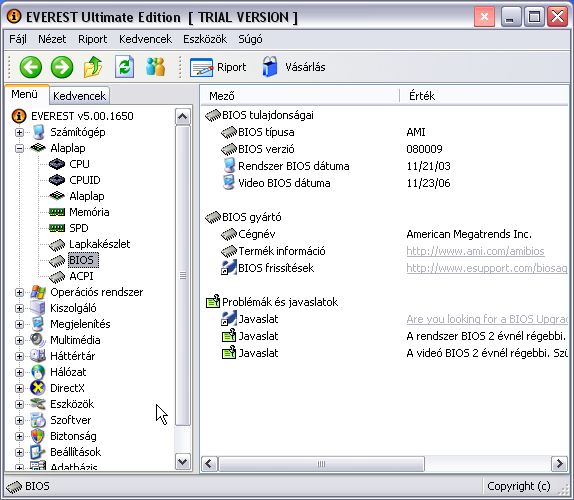Expand the Számítógép tree node

pos(19,132)
